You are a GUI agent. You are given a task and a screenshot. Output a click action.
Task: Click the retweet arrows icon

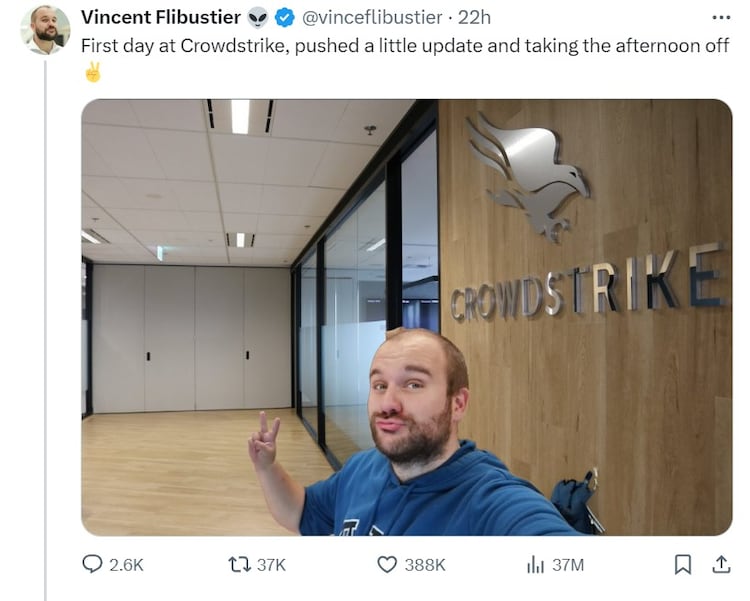point(239,565)
